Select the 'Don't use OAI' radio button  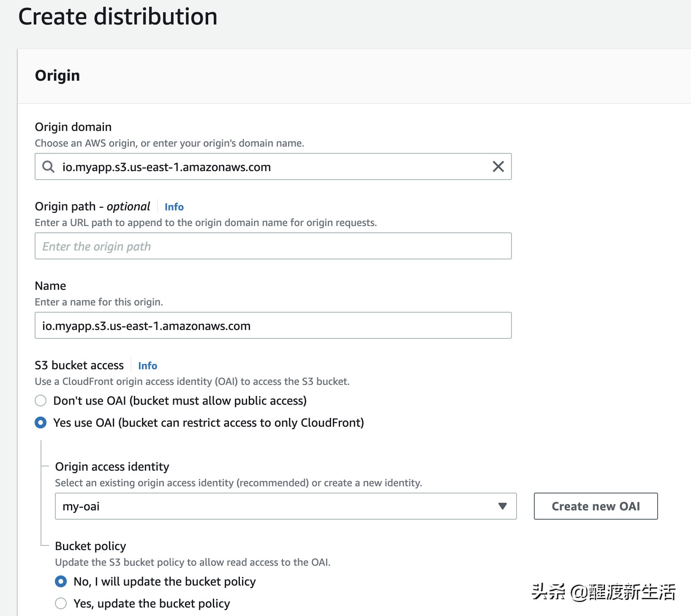coord(40,401)
